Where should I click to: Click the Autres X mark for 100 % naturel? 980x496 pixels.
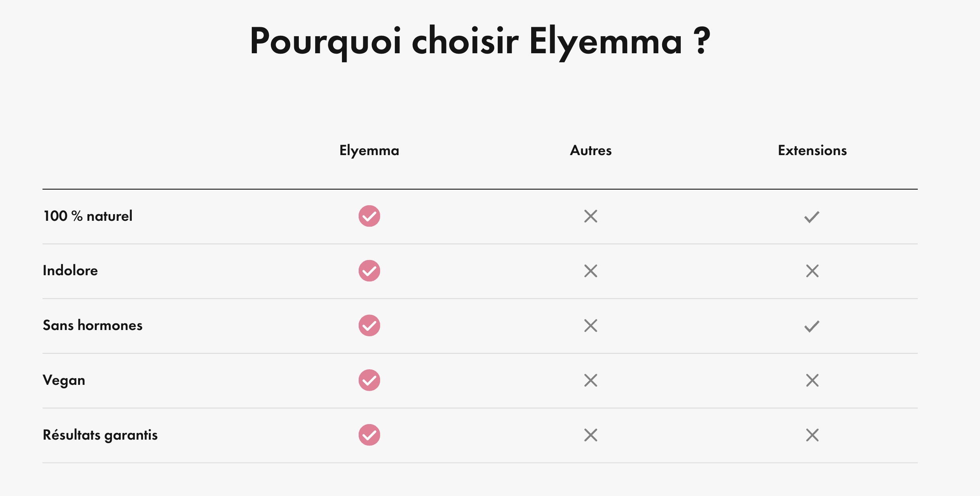coord(591,216)
